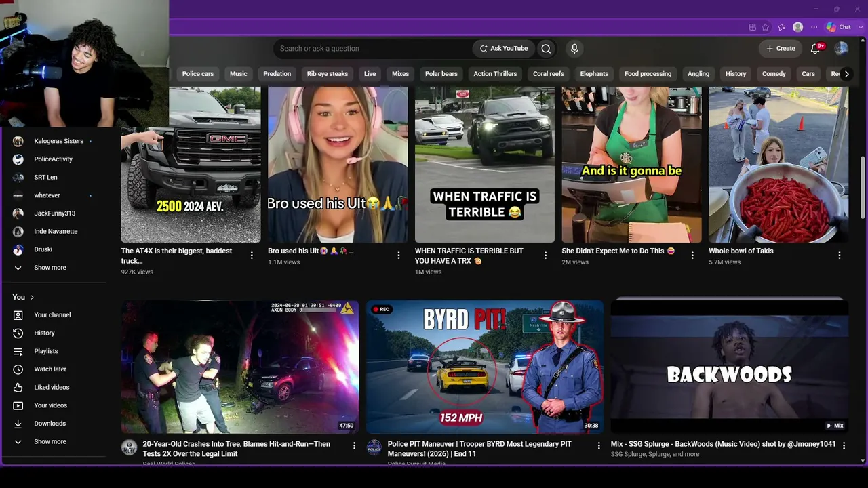Viewport: 868px width, 488px height.
Task: Open the options menu for Bro used his Ult
Action: point(399,256)
